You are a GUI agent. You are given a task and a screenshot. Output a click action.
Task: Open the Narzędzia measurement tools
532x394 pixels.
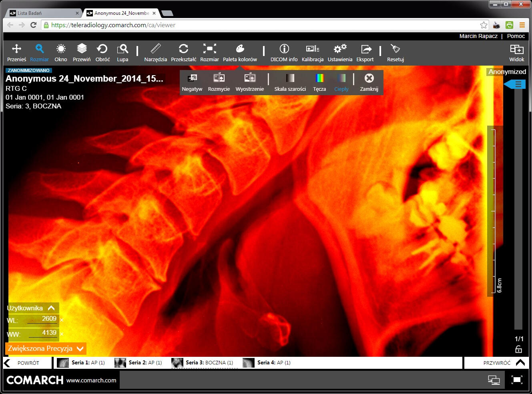(156, 53)
